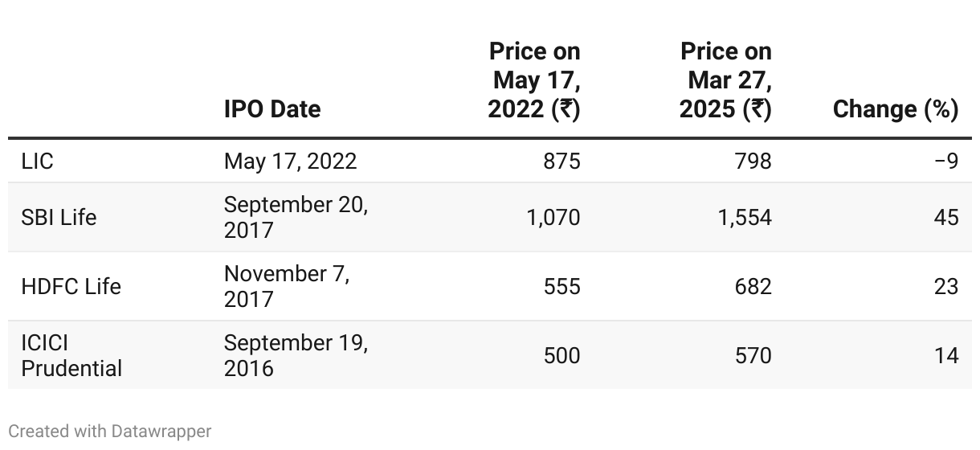
Task: Click the 45 percent change value
Action: click(x=946, y=217)
